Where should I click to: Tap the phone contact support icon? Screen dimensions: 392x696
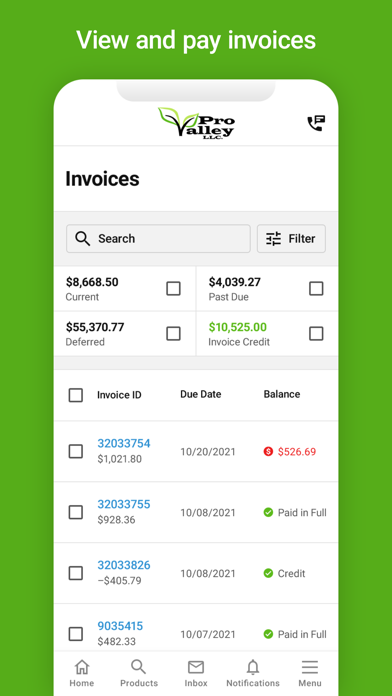point(317,123)
